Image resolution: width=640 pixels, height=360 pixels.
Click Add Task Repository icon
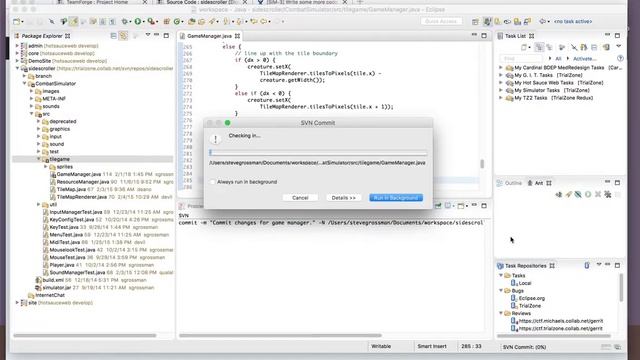(587, 266)
